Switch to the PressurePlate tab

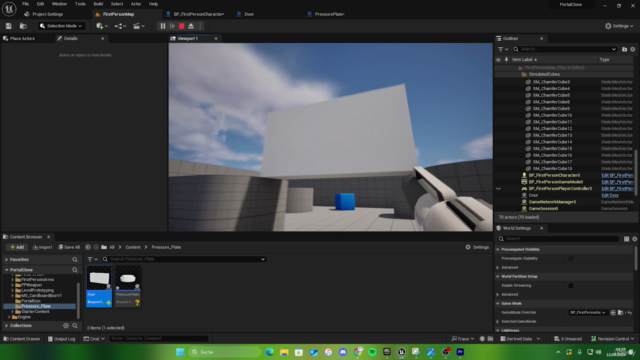(326, 14)
